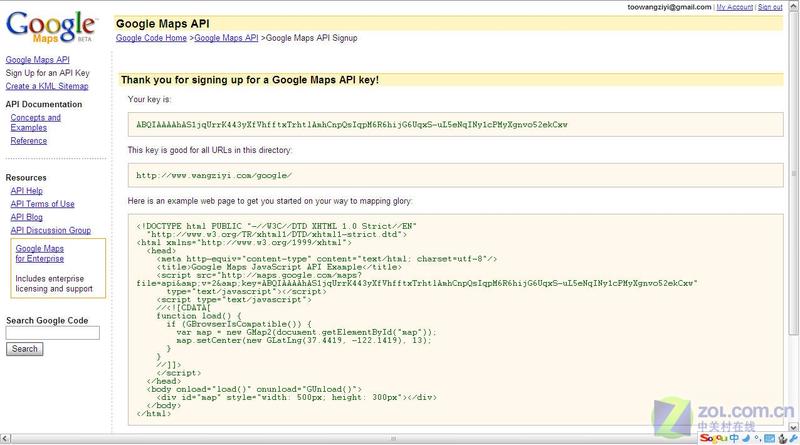Open the API Terms of Use link

click(x=42, y=204)
